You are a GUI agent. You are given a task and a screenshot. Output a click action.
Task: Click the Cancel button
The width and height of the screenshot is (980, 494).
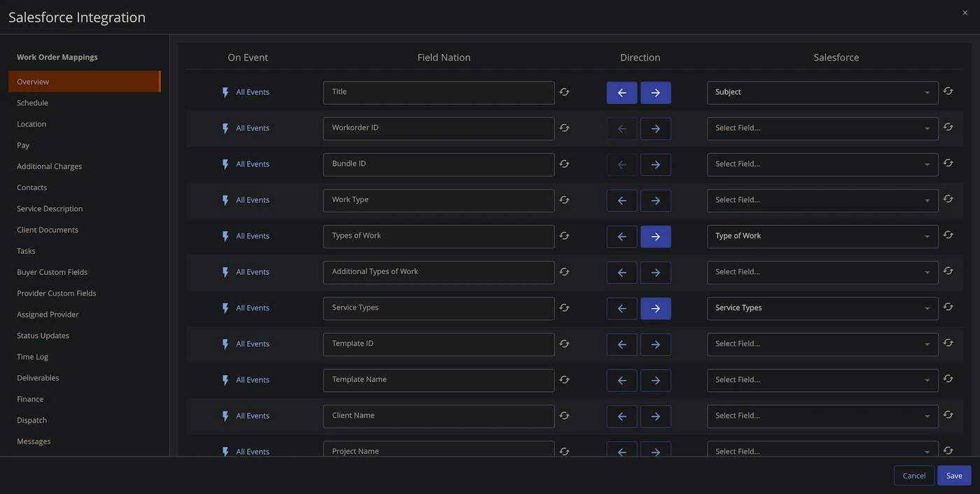pos(913,476)
